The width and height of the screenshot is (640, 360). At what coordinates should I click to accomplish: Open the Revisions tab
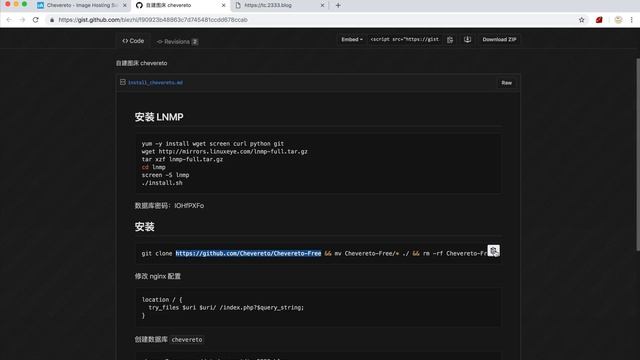178,42
